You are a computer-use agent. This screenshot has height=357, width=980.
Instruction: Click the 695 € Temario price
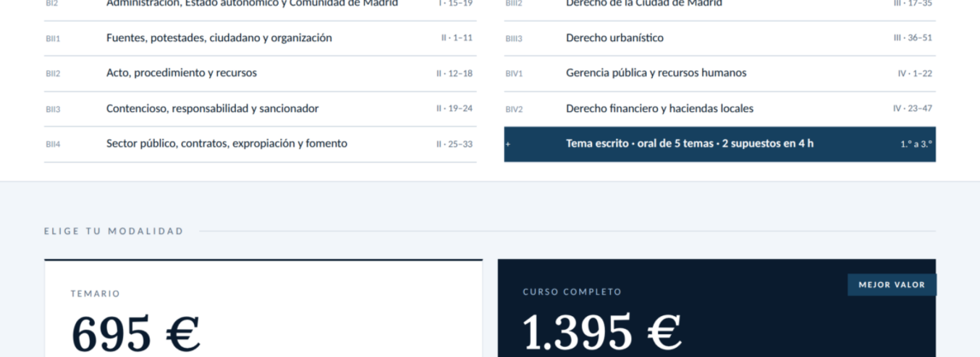(136, 334)
